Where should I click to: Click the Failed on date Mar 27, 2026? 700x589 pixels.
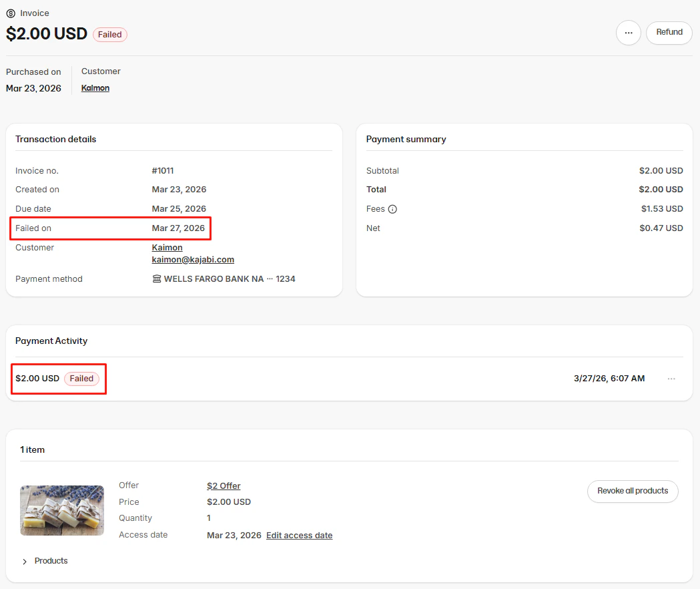(178, 228)
